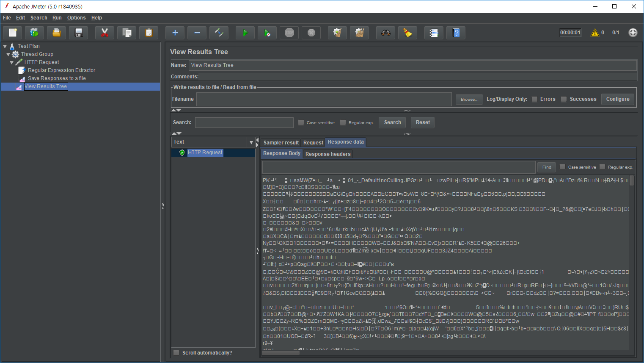The width and height of the screenshot is (644, 363).
Task: Select HTTP Request result entry
Action: point(205,152)
